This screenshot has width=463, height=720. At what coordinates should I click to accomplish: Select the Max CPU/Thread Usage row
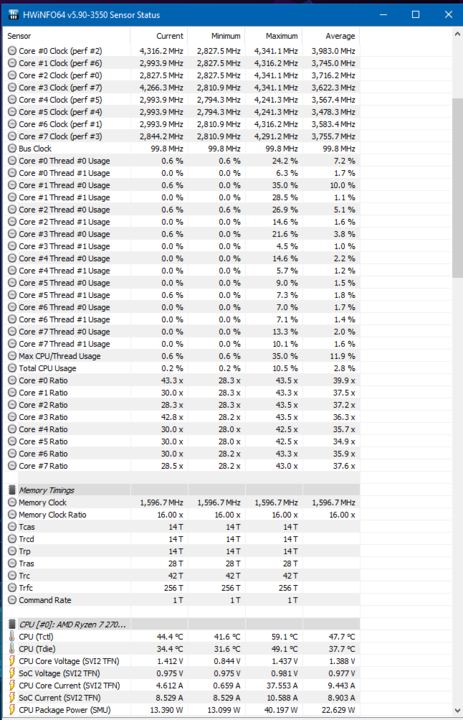click(x=182, y=356)
